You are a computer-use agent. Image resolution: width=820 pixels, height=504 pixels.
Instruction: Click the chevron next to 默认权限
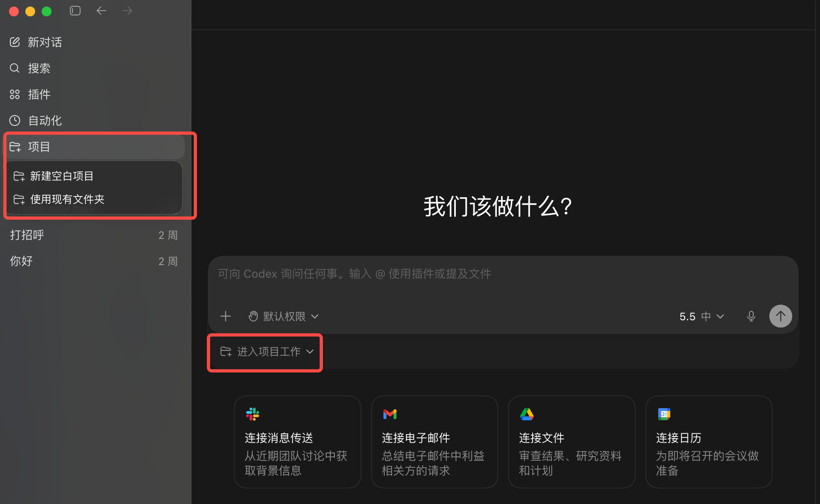(x=315, y=317)
